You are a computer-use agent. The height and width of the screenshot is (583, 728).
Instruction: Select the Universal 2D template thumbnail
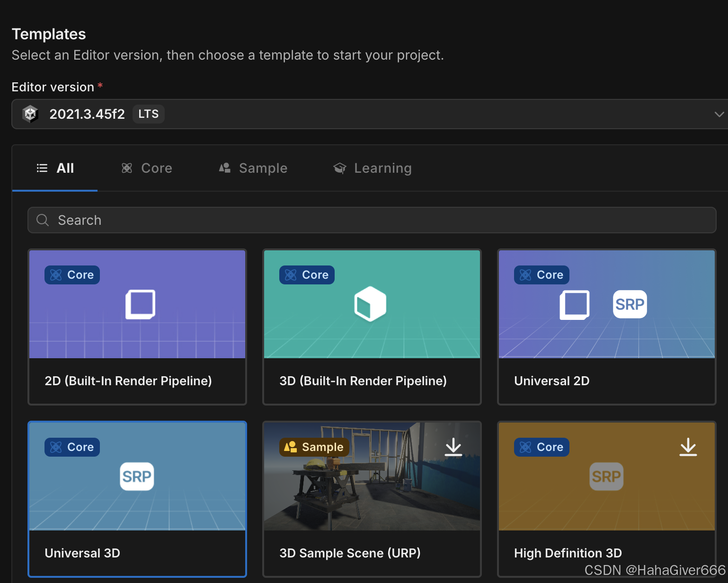click(607, 304)
